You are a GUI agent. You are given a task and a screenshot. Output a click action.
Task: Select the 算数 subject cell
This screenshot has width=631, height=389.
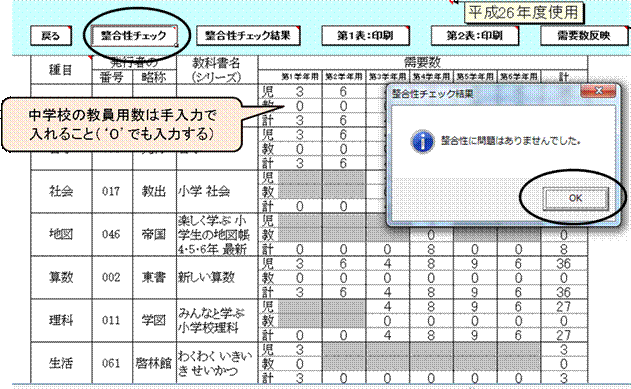tap(61, 277)
